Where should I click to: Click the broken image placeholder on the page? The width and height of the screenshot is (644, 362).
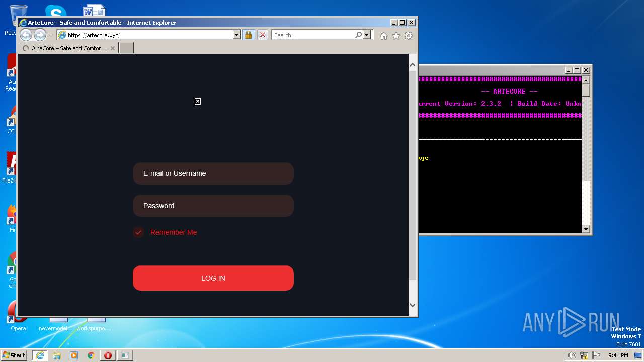(198, 102)
